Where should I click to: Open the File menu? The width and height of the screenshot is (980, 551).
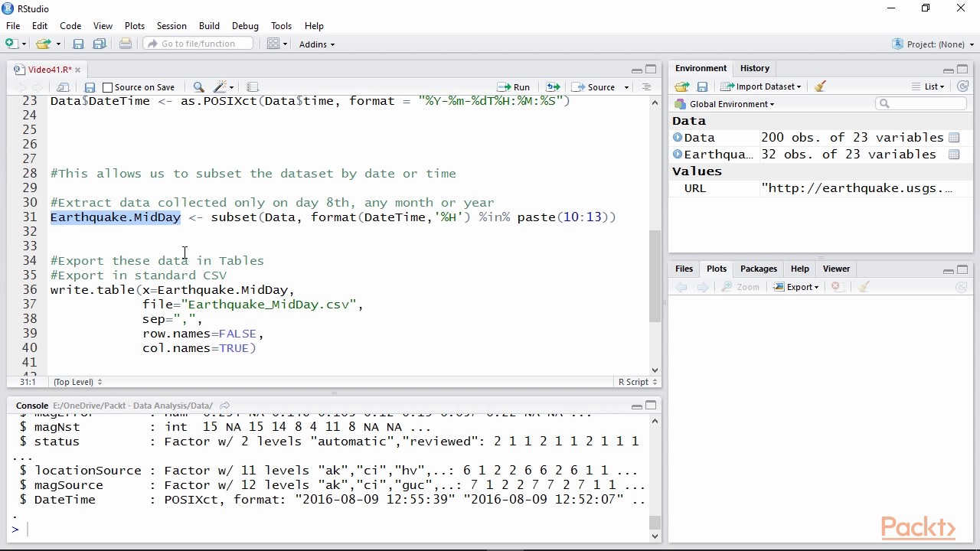13,26
